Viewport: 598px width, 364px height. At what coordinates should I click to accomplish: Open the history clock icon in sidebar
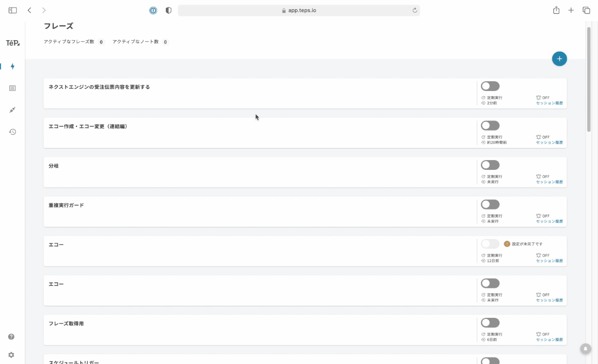pyautogui.click(x=13, y=132)
